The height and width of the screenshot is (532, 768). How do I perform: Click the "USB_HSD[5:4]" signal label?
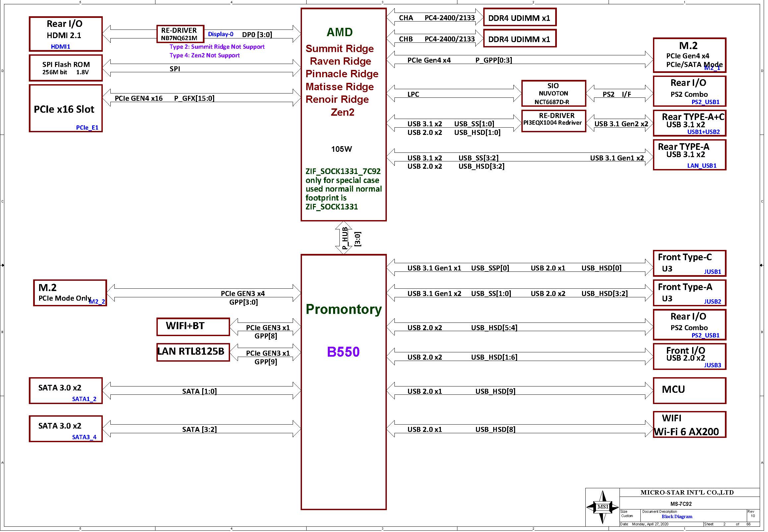(494, 328)
